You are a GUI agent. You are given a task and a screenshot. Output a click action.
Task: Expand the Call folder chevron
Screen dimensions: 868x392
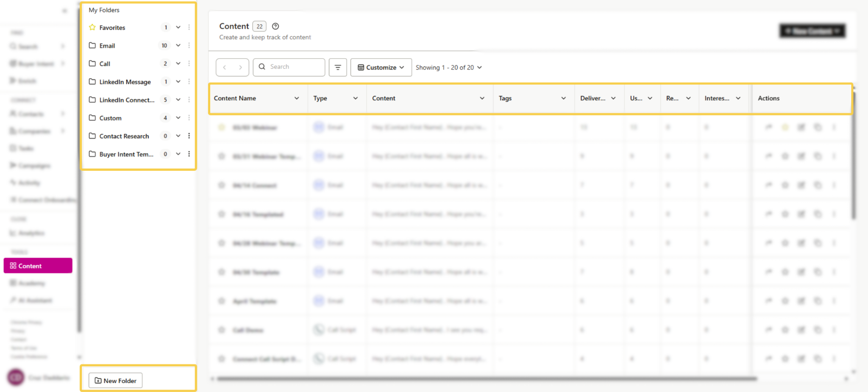178,64
